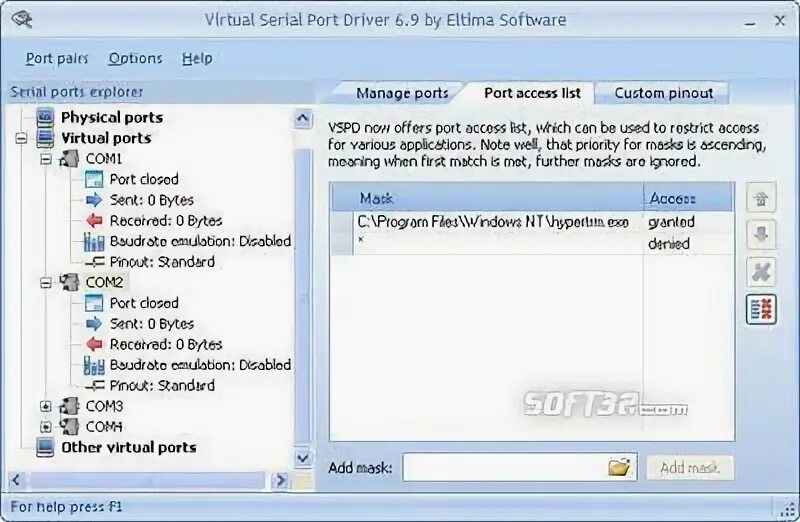Select the hypertrm.exe mask row
Image resolution: width=800 pixels, height=522 pixels.
pyautogui.click(x=532, y=222)
